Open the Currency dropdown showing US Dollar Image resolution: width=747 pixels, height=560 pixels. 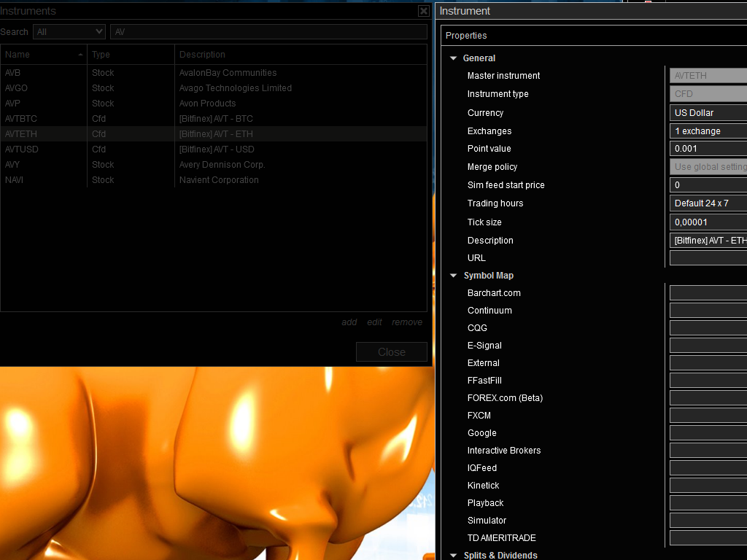pos(708,113)
